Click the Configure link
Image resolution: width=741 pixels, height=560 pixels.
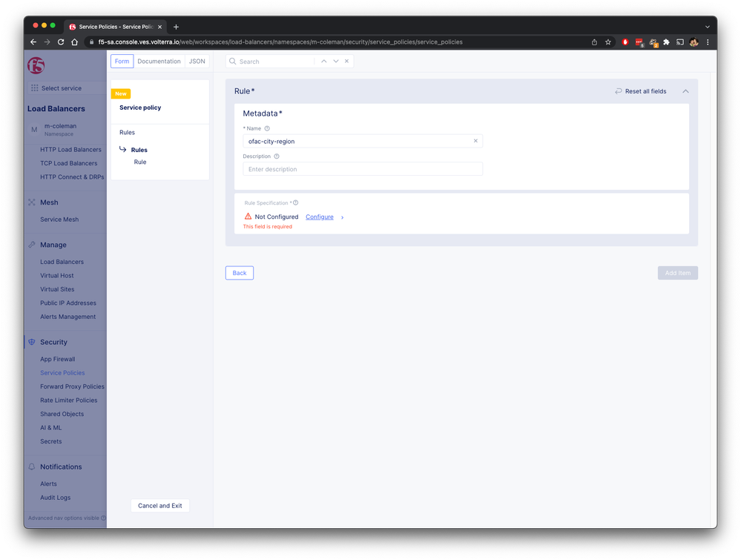(320, 217)
